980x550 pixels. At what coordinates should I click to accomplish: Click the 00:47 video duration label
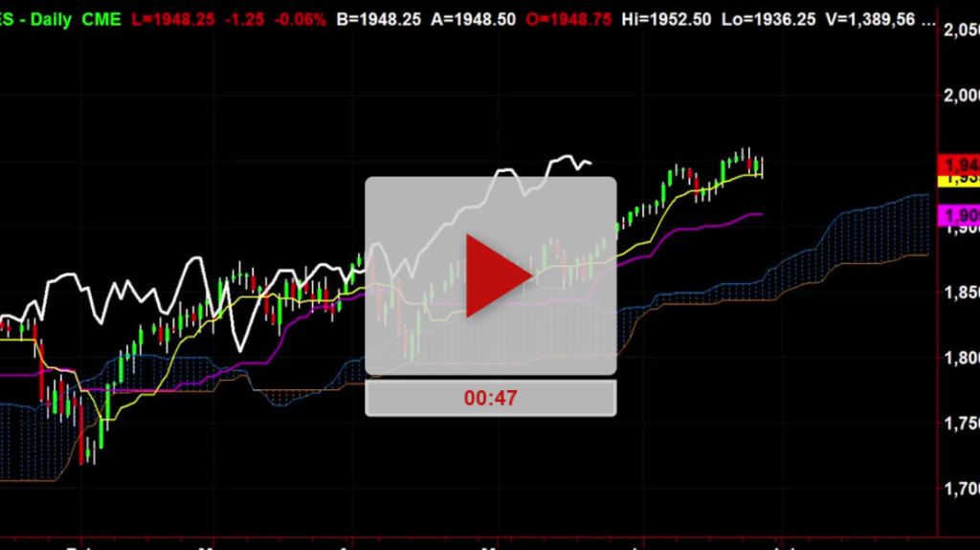(x=490, y=398)
